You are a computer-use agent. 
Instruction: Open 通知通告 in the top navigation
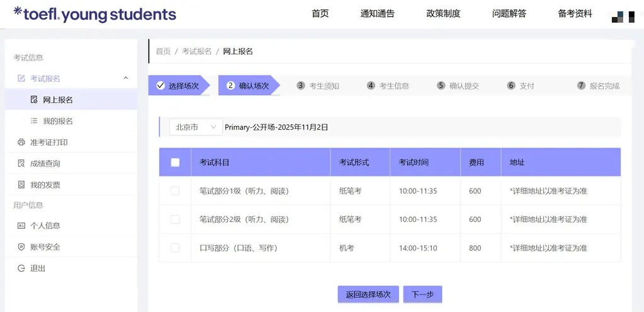point(377,14)
